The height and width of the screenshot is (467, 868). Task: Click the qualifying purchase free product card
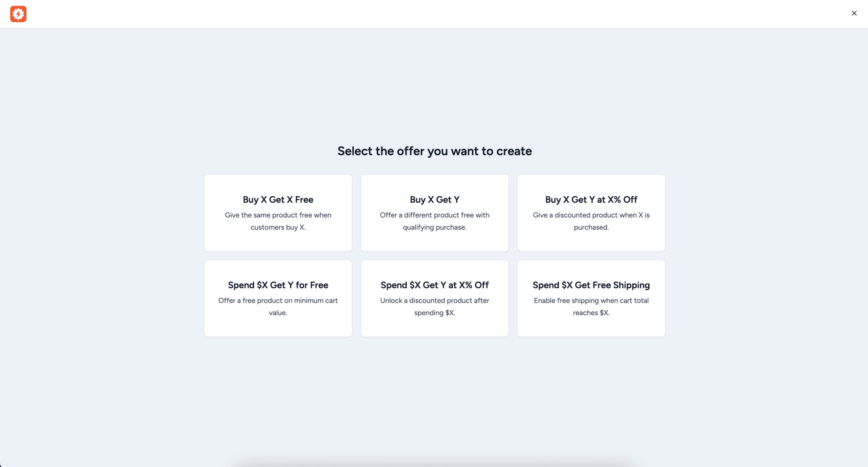[434, 213]
